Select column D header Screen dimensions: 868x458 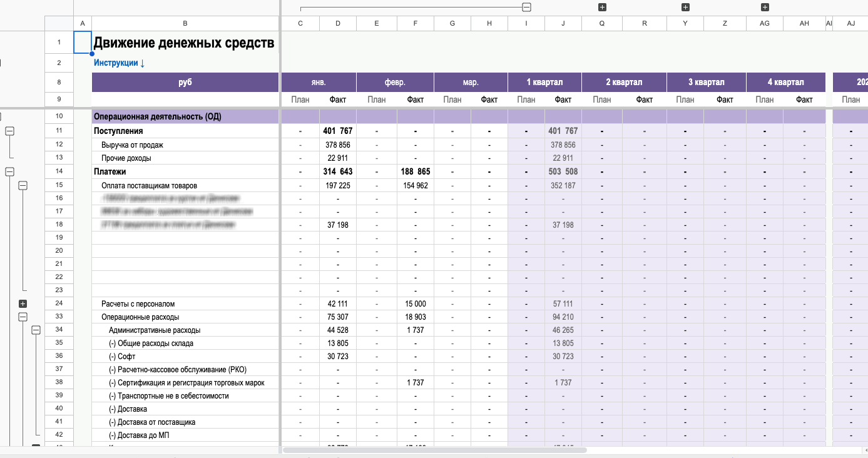[338, 23]
